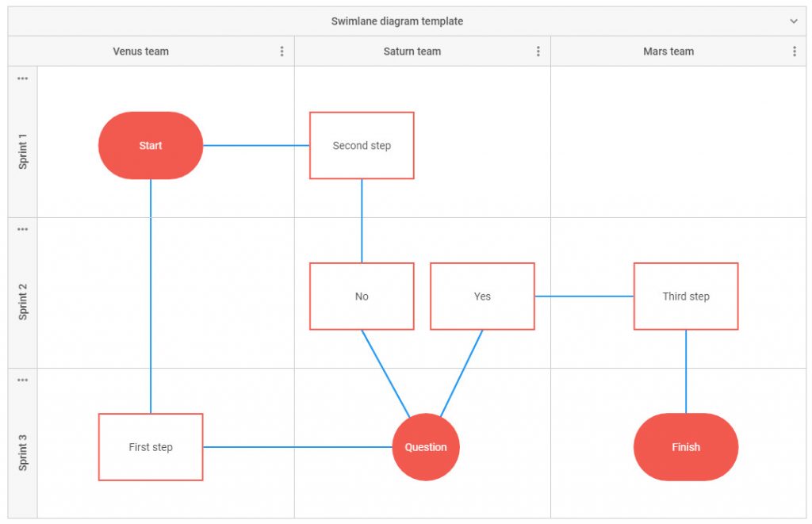Open the Sprint 1 lane options menu
Image resolution: width=812 pixels, height=524 pixels.
22,78
